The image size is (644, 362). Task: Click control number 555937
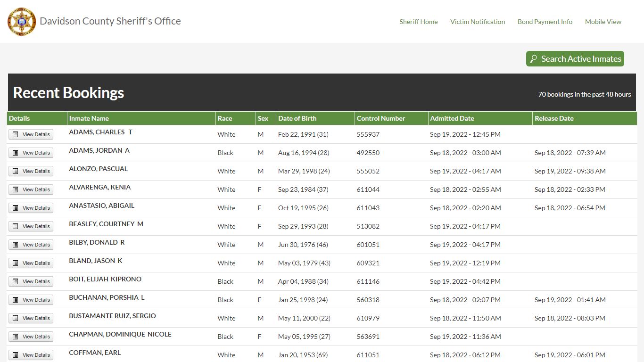368,134
